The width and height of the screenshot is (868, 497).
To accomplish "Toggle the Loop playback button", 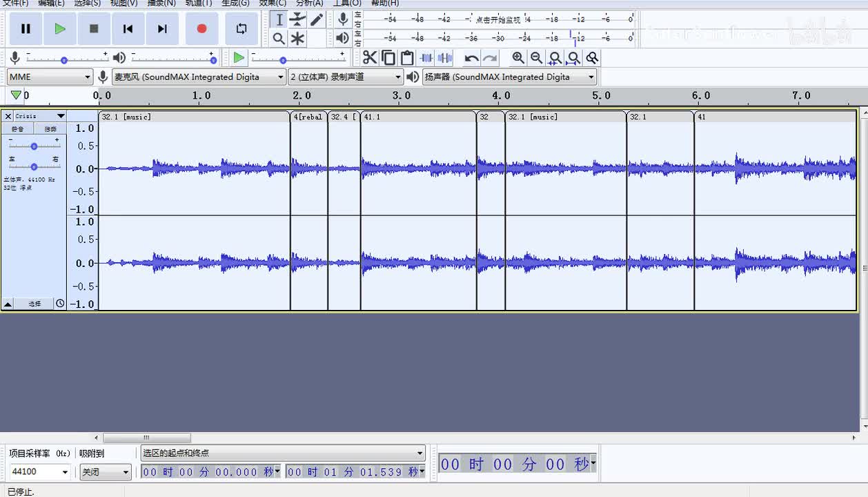I will click(x=241, y=29).
